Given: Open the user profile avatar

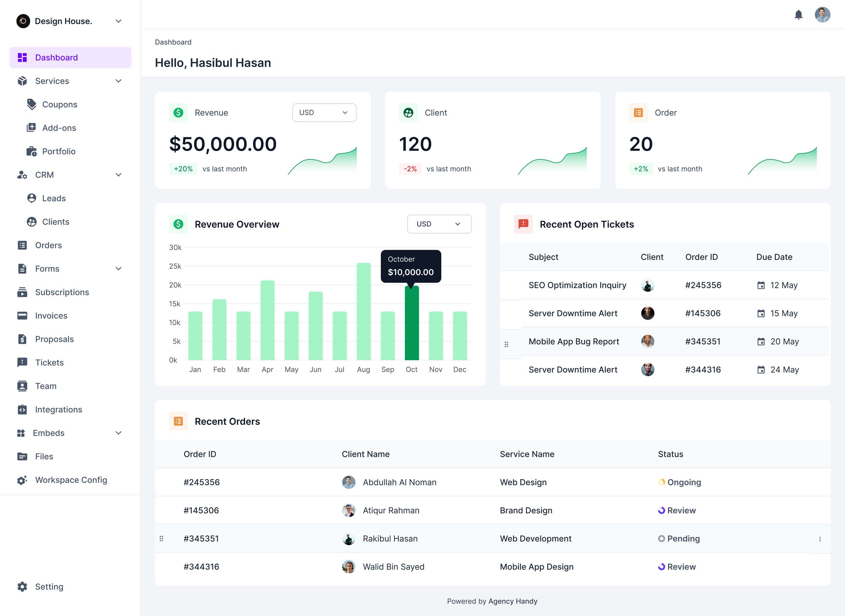Looking at the screenshot, I should click(x=822, y=15).
